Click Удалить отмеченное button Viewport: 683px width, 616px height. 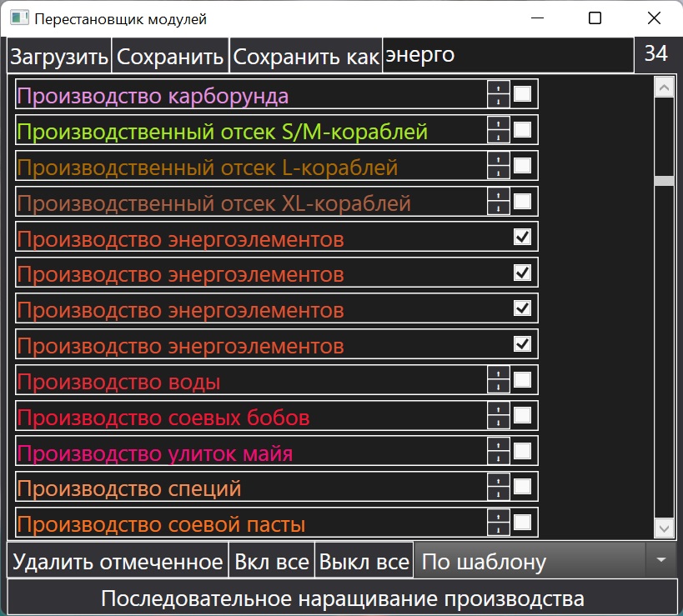[118, 561]
